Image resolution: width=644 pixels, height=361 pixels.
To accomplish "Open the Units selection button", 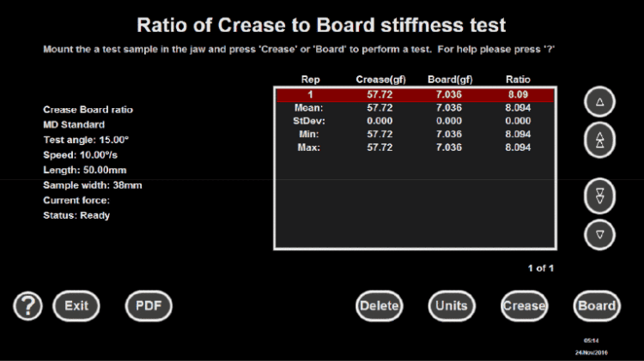I will tap(451, 305).
